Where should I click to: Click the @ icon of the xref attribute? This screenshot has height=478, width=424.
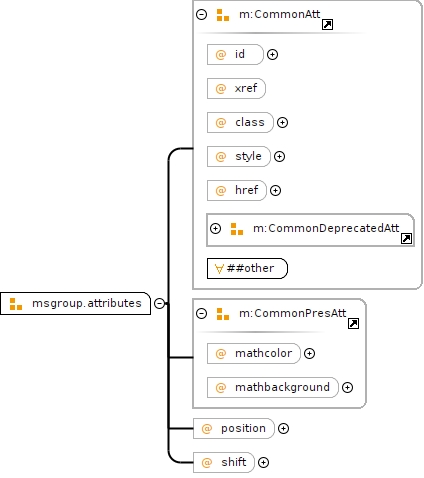click(x=221, y=89)
